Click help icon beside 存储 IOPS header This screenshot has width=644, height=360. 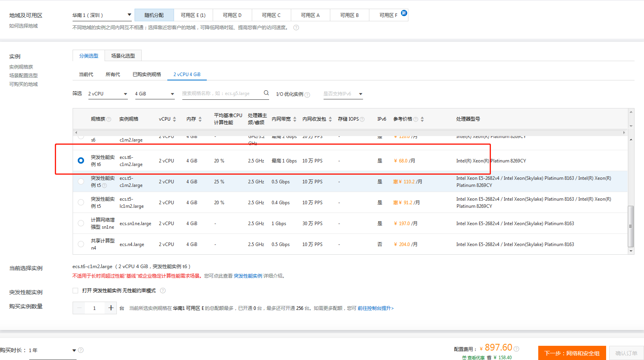coord(362,119)
